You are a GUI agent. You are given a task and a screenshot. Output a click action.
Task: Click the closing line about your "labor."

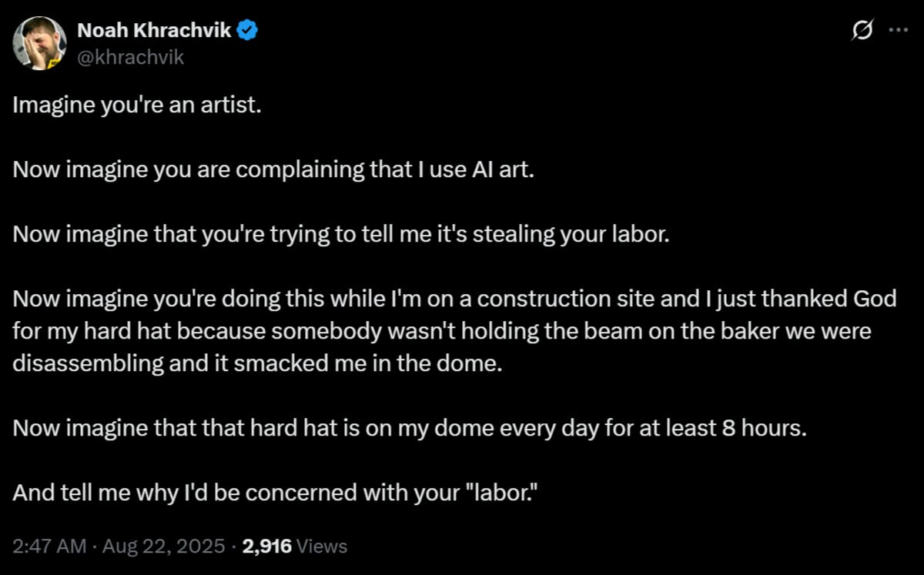[x=274, y=493]
